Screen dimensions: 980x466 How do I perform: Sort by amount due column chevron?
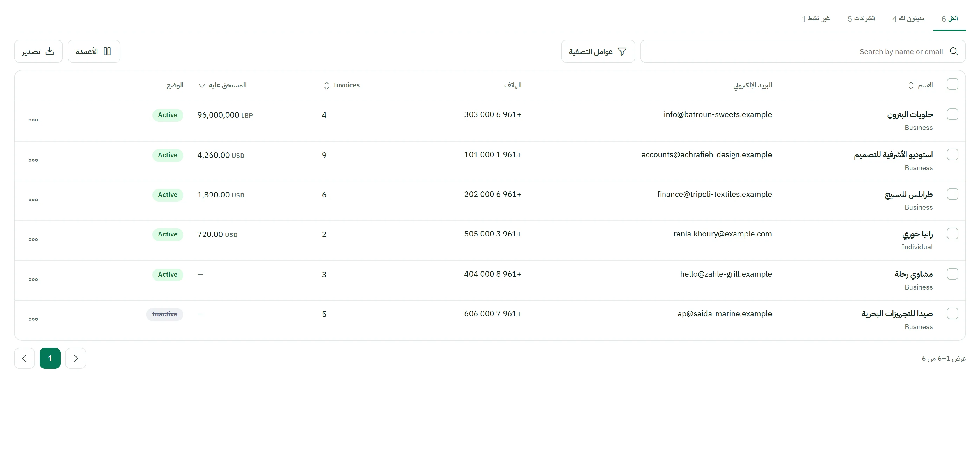coord(202,86)
